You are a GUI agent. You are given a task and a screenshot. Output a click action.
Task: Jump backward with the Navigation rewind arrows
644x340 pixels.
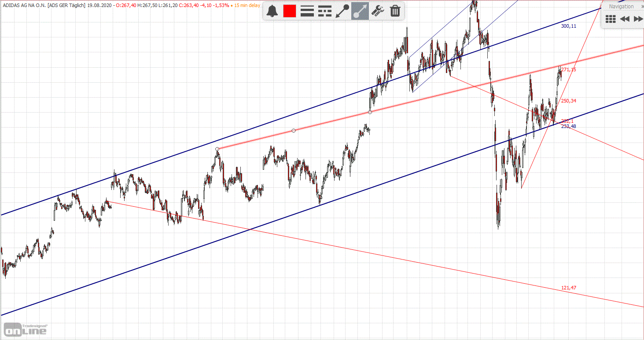tap(624, 19)
